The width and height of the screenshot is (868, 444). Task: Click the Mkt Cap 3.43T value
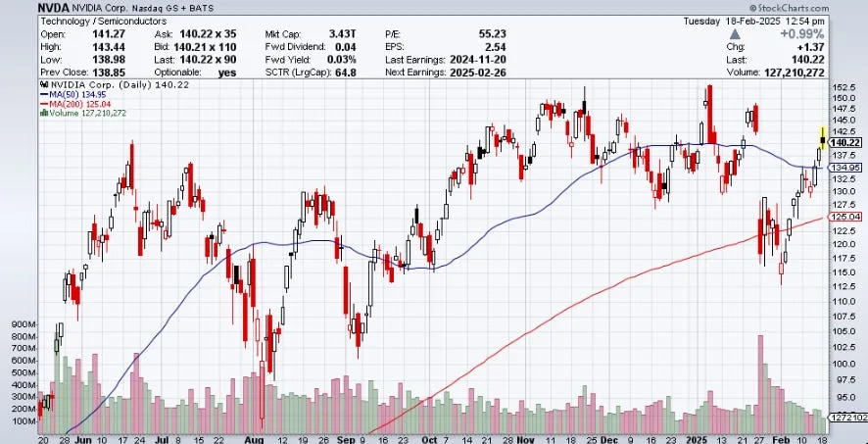[343, 34]
